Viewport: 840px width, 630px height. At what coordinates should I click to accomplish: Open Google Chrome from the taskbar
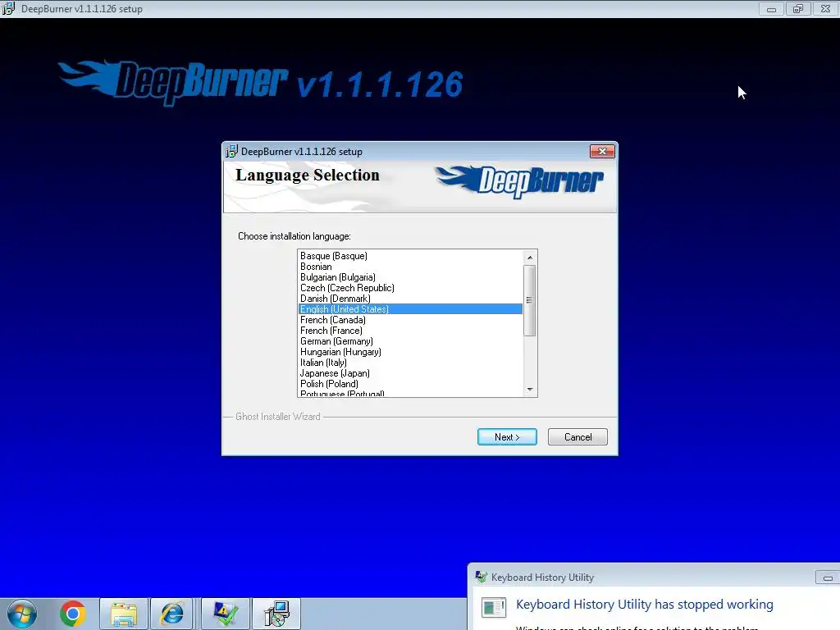pyautogui.click(x=73, y=614)
